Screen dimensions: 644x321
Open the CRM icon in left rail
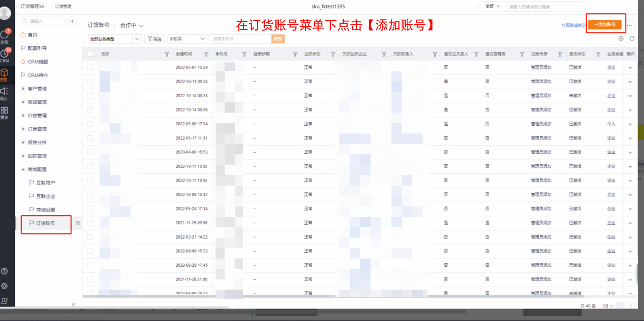coord(5,54)
